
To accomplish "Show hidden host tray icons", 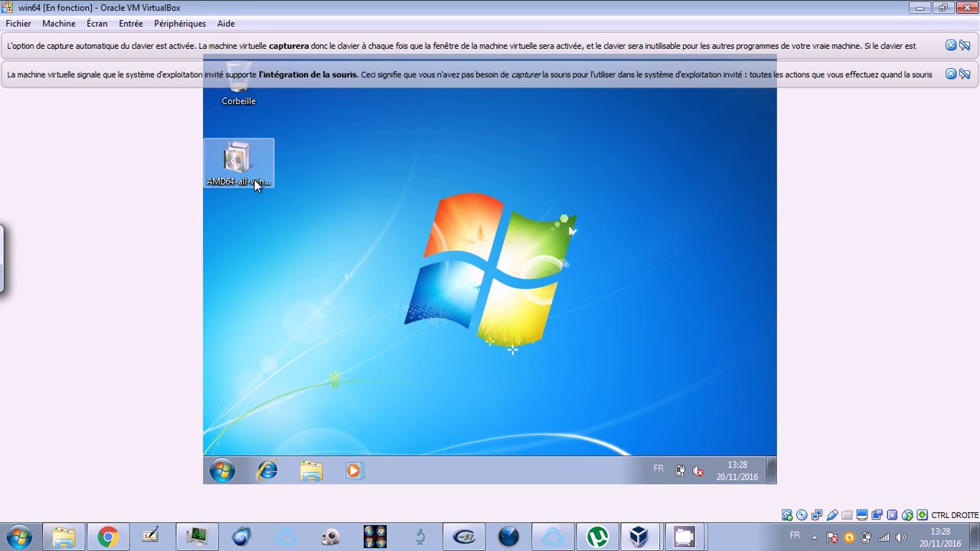I will point(814,537).
